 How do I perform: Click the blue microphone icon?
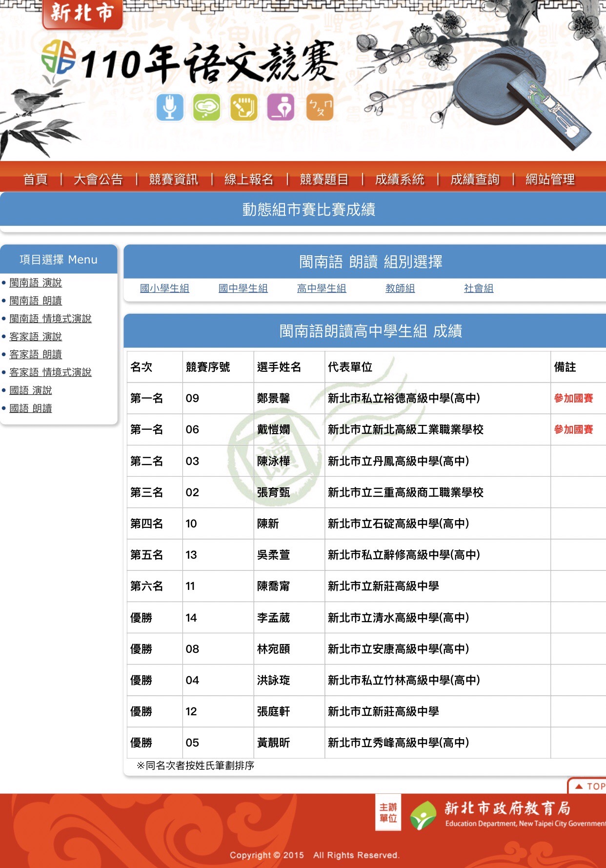click(170, 107)
